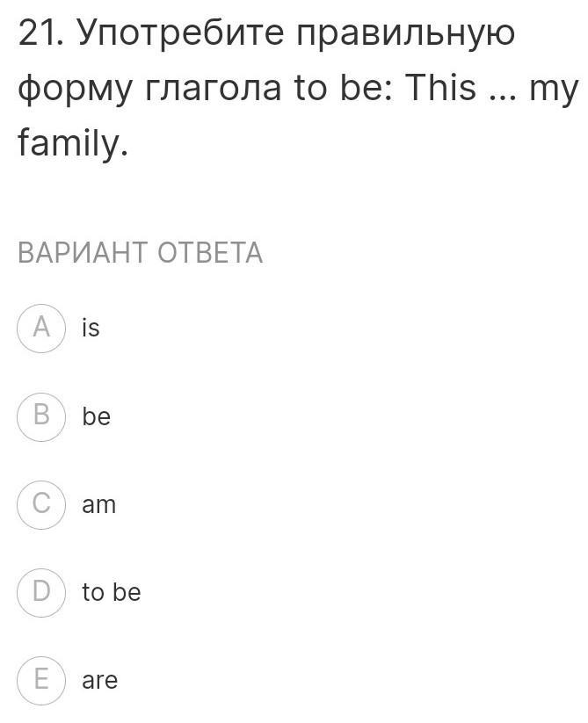Click the word "форму" in the question
This screenshot has width=588, height=723.
click(x=75, y=90)
